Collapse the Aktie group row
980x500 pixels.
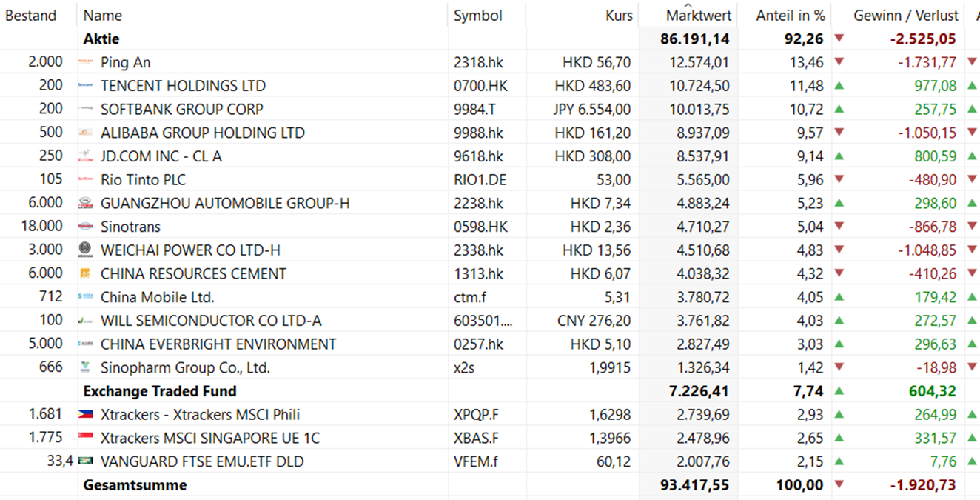tap(101, 39)
